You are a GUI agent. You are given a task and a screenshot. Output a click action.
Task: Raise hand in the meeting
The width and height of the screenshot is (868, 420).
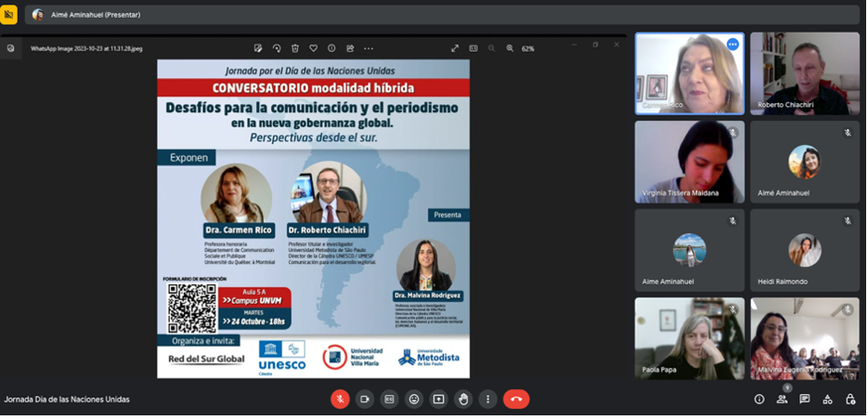463,400
